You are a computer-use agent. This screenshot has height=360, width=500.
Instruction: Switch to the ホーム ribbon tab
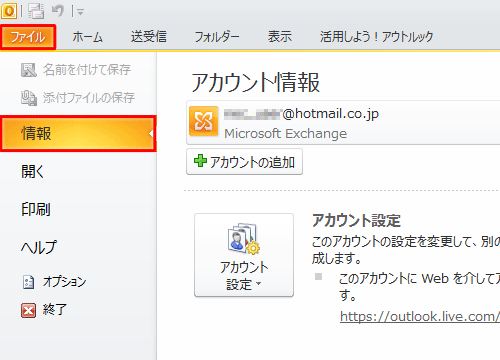point(88,37)
